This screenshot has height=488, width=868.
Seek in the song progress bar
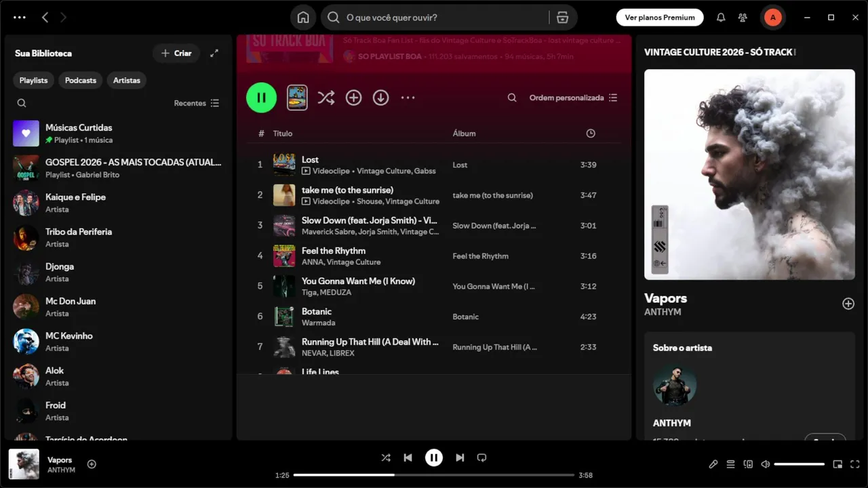click(x=434, y=475)
